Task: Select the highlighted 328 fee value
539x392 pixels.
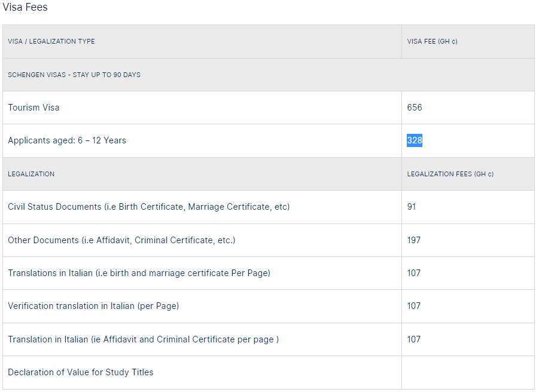Action: 414,140
